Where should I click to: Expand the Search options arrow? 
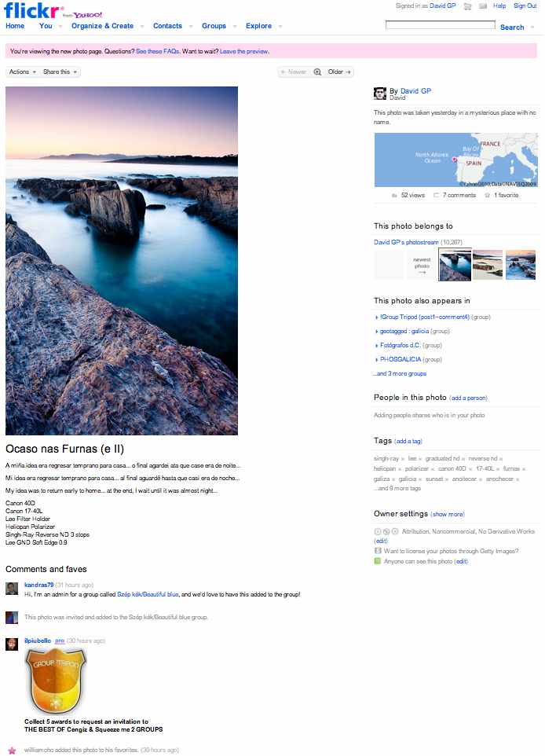coord(532,28)
